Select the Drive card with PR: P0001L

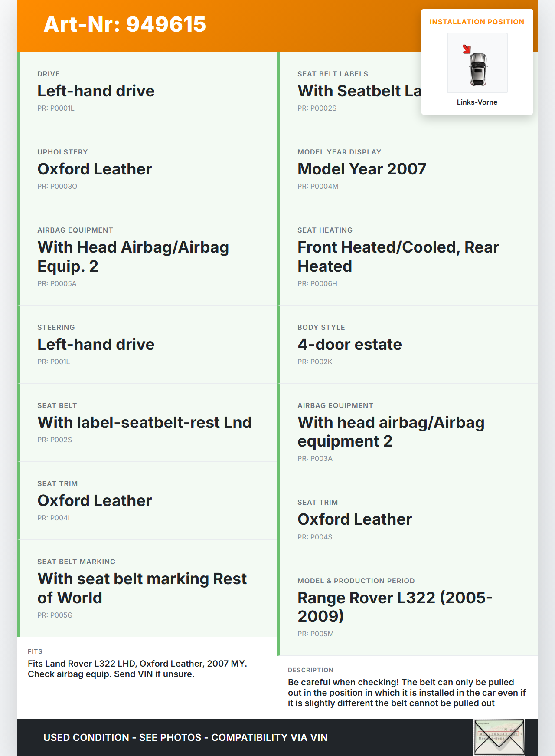(147, 91)
